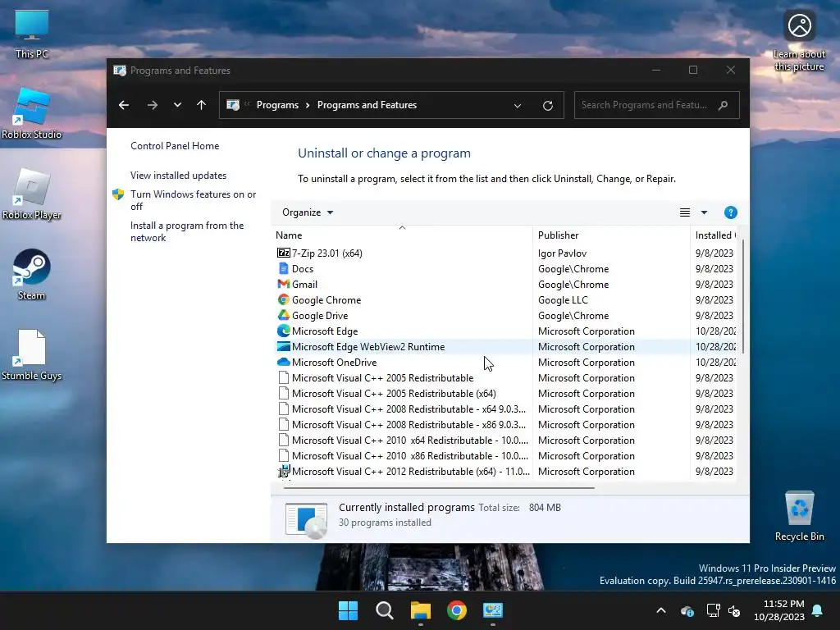Refresh the Programs and Features list
This screenshot has height=630, width=840.
[547, 106]
